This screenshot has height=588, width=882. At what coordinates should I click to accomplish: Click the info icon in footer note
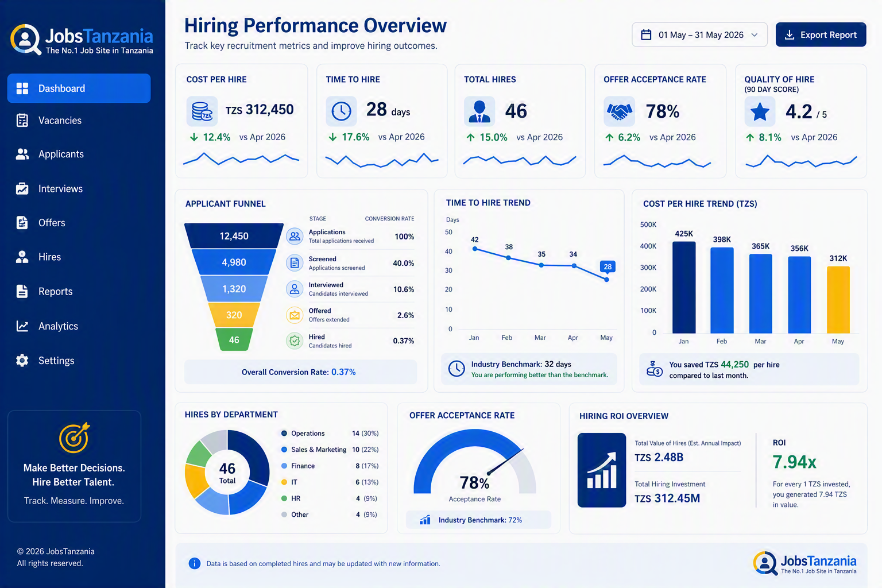(195, 563)
